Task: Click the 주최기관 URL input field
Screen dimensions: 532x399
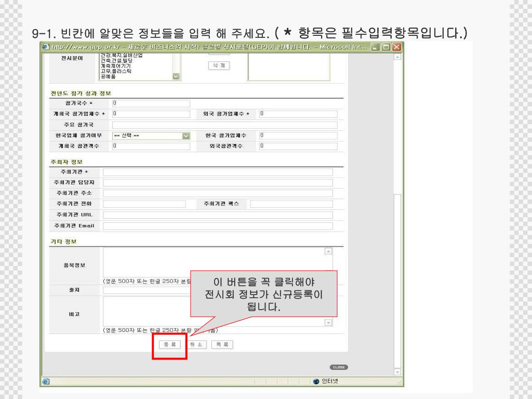Action: point(218,215)
